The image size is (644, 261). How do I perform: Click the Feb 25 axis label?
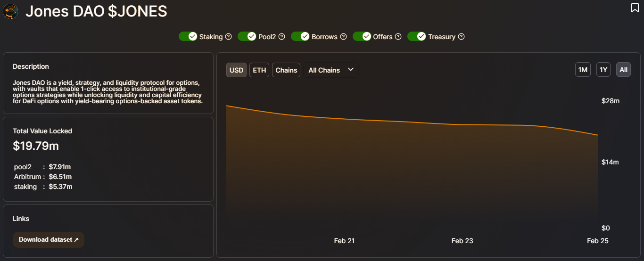(598, 241)
